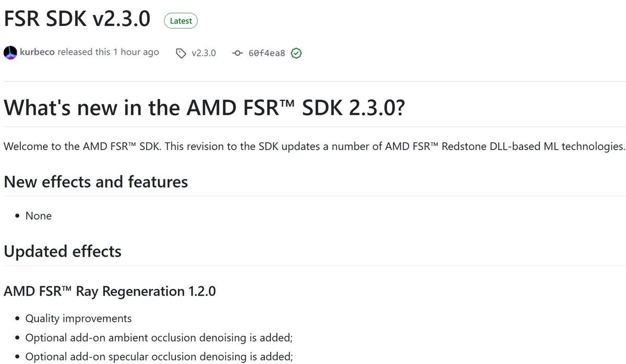Screen dimensions: 626x364
Task: Open the v2.3.0 tag link
Action: point(203,53)
